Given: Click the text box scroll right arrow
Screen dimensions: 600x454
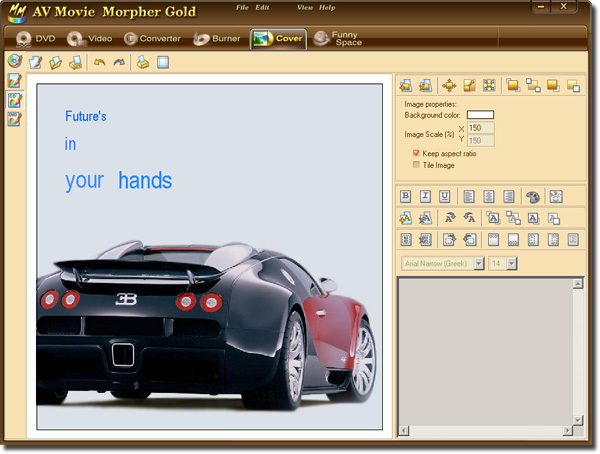Looking at the screenshot, I should pyautogui.click(x=567, y=431).
